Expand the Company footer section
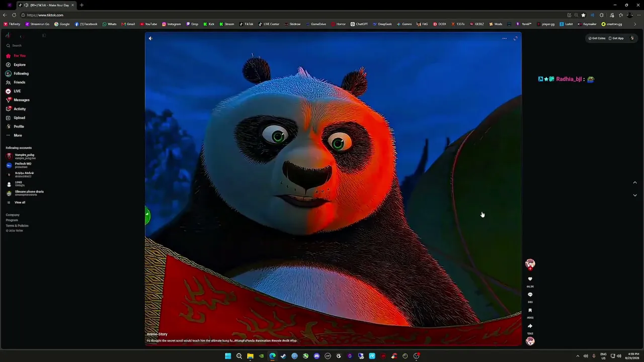This screenshot has width=644, height=362. [13, 215]
